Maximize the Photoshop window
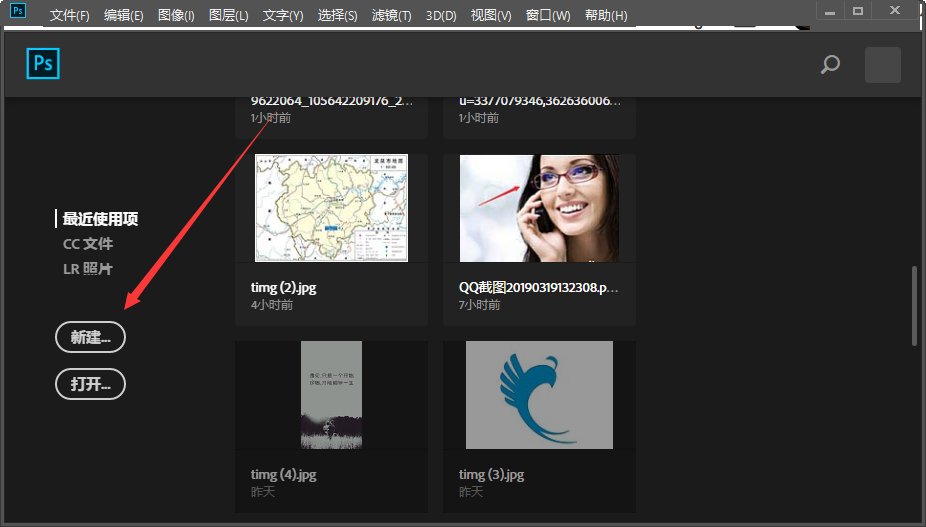Image resolution: width=926 pixels, height=527 pixels. click(x=858, y=11)
